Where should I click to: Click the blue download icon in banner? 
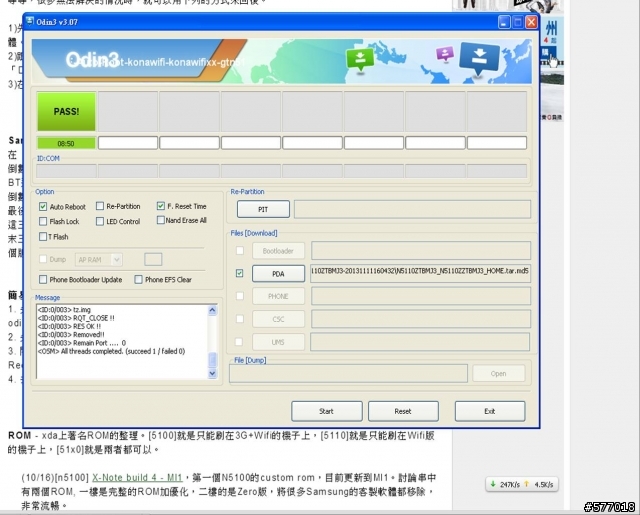479,58
